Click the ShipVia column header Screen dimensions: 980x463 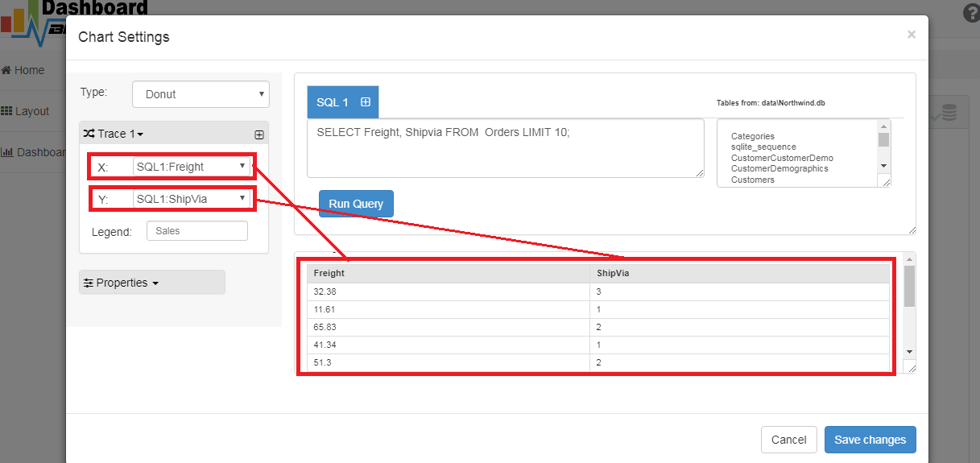pos(740,273)
